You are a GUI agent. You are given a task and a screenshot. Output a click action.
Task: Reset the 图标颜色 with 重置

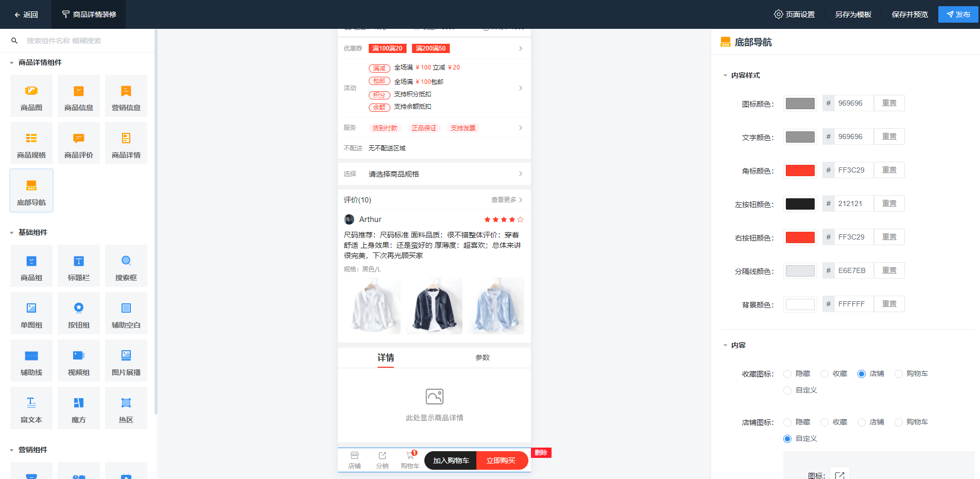889,103
